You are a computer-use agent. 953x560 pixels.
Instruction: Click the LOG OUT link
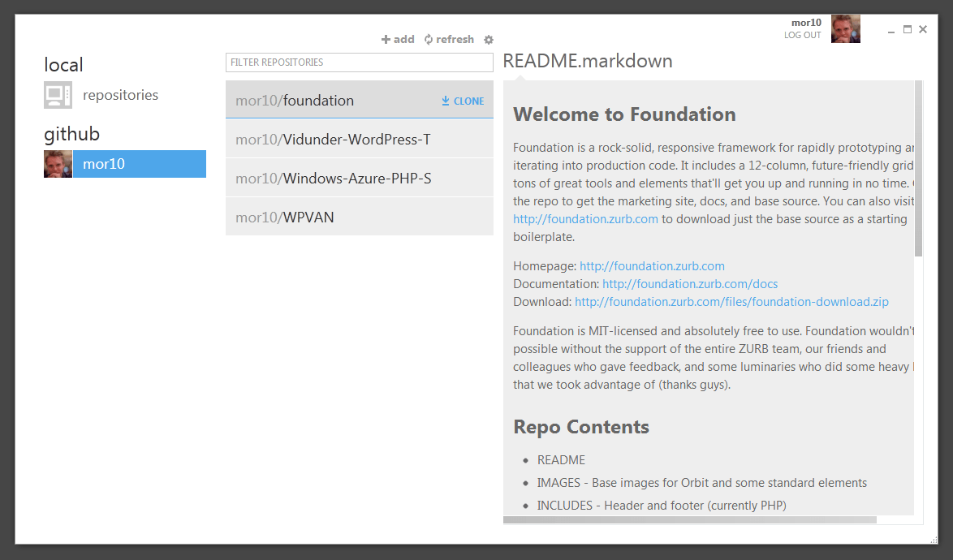pos(802,35)
